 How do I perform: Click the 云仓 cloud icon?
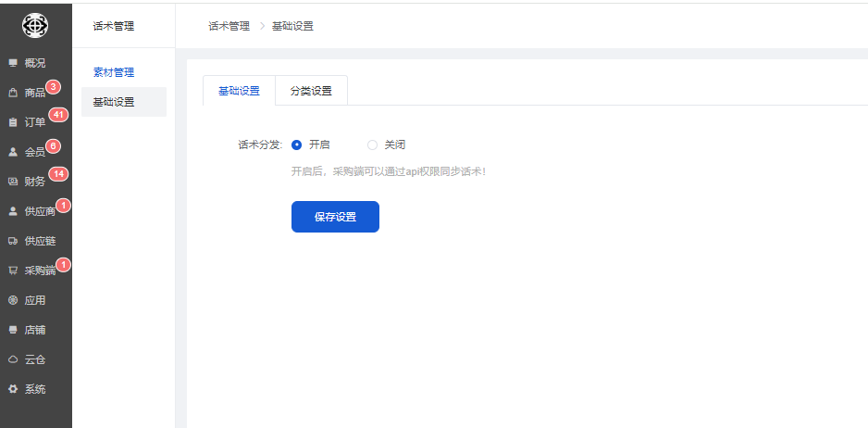(x=13, y=359)
